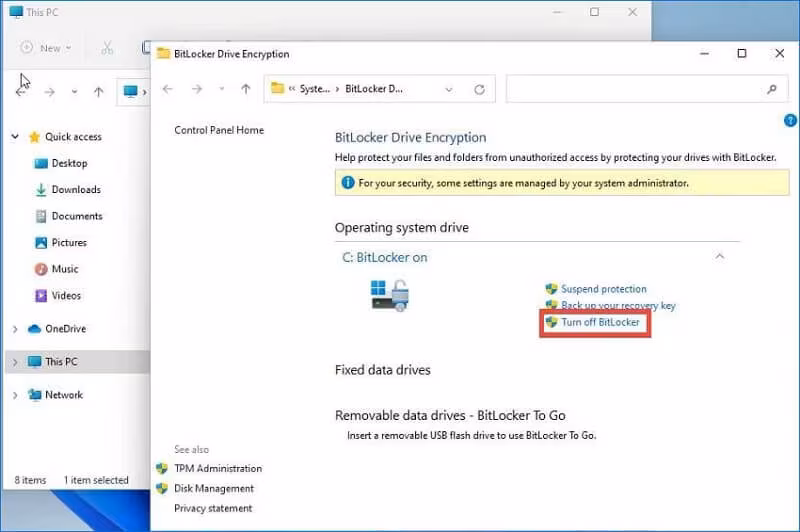Select Pictures in Quick access
The width and height of the screenshot is (800, 532).
tap(69, 243)
